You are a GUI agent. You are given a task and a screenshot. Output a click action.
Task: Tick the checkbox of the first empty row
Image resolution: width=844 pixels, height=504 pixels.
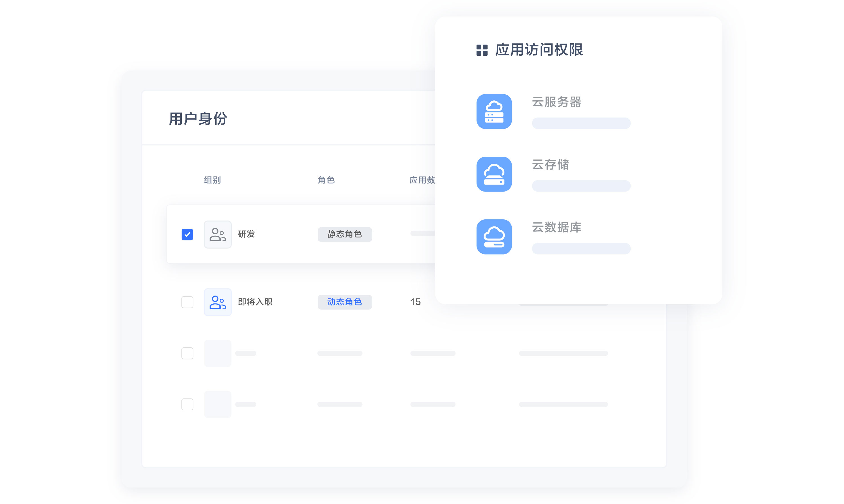point(187,353)
